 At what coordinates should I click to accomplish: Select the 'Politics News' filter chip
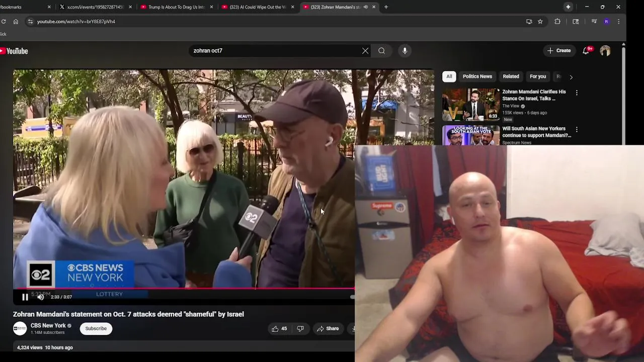click(477, 76)
